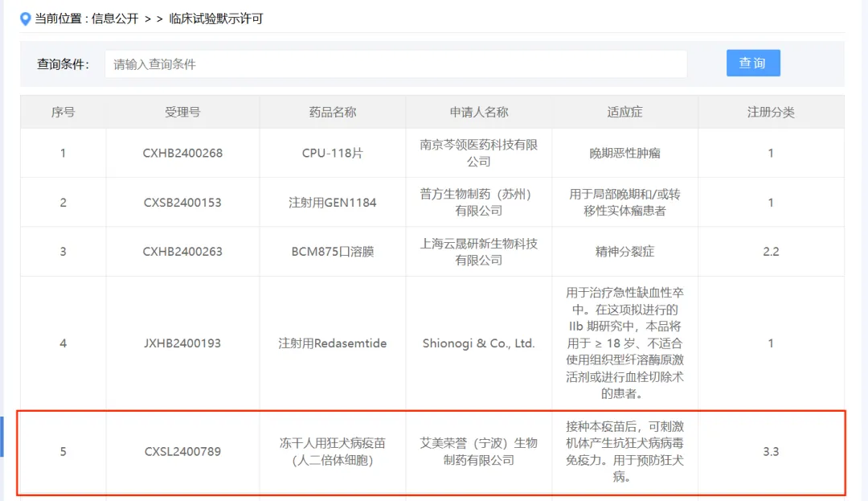Click the 适应症 column header

pyautogui.click(x=624, y=112)
